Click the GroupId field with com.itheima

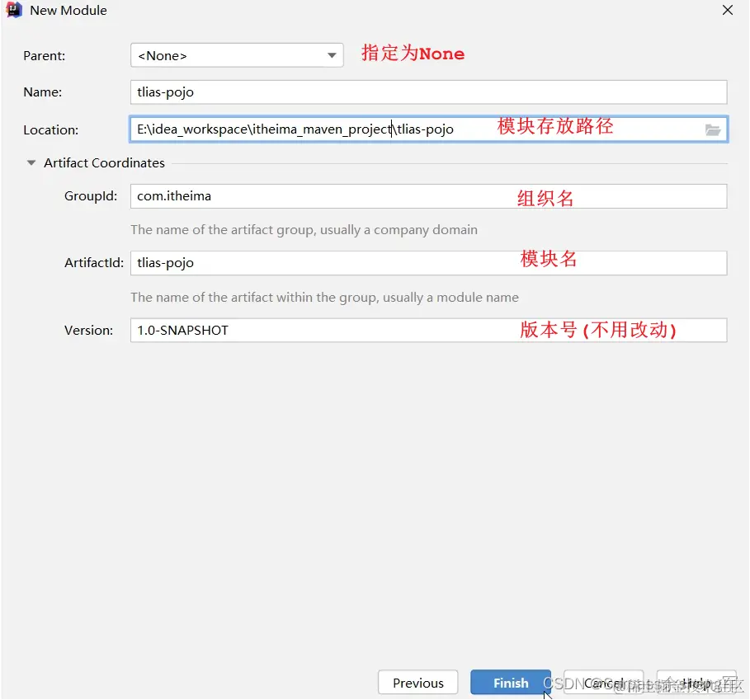coord(428,196)
